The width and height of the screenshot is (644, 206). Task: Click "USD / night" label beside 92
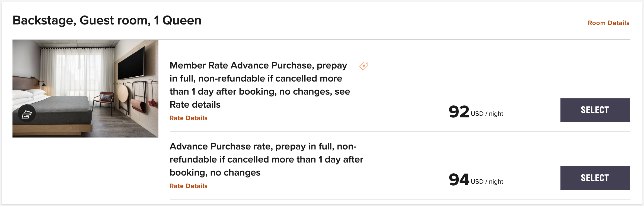click(x=487, y=114)
